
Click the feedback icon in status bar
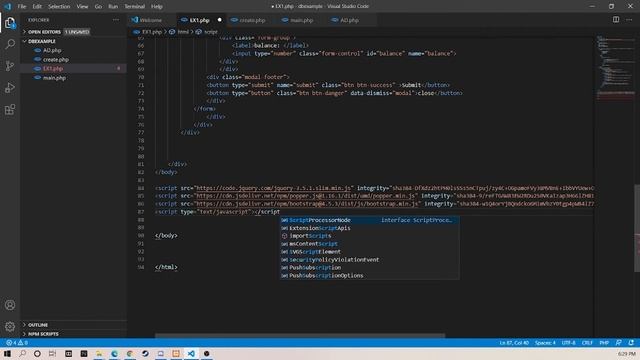[618, 343]
